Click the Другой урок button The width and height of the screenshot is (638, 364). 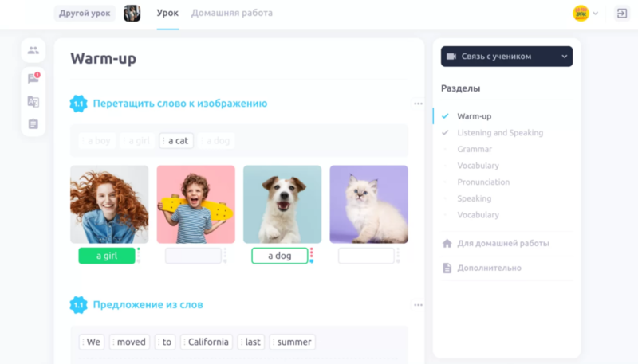85,14
